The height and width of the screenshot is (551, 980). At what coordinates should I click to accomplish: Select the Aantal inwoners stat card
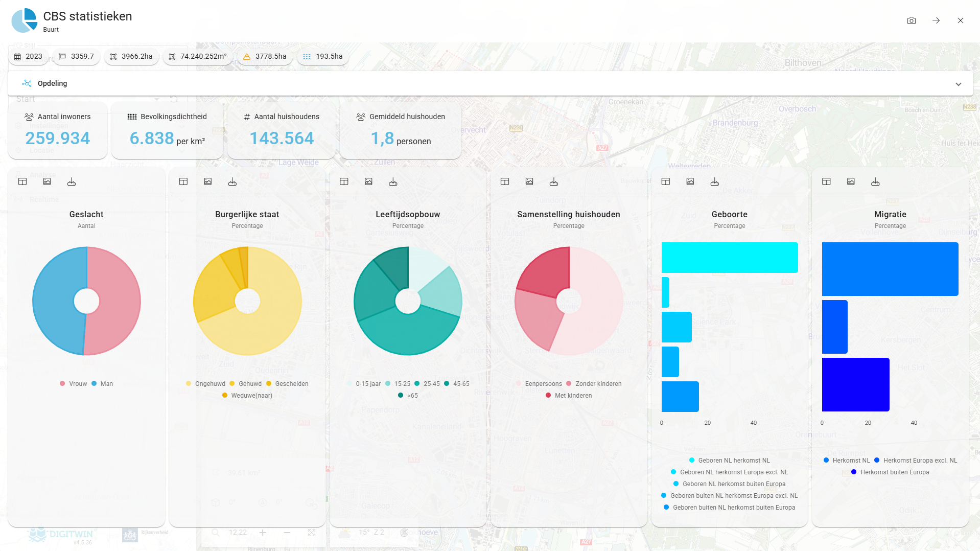[x=58, y=130]
